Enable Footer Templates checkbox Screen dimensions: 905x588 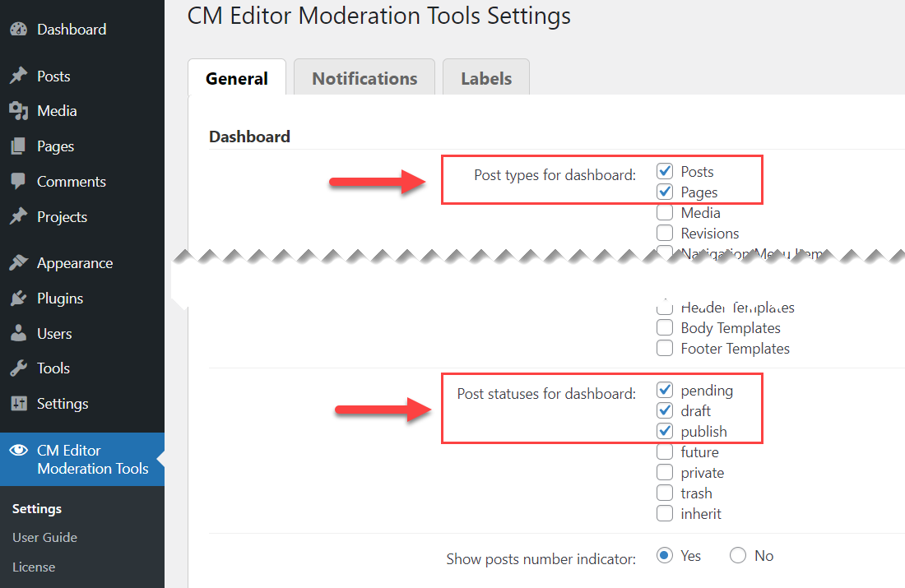tap(664, 348)
